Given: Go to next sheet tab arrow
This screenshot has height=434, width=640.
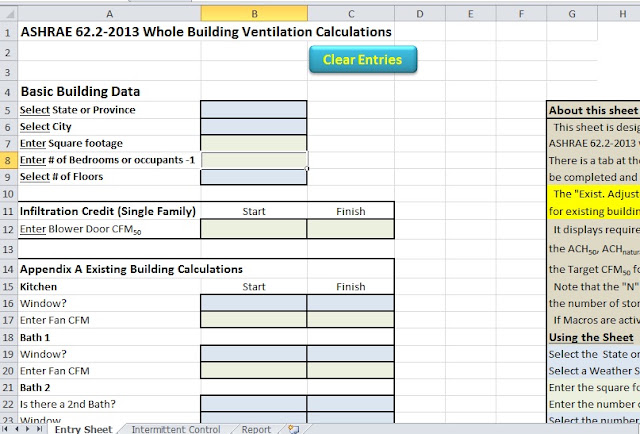Looking at the screenshot, I should point(28,429).
